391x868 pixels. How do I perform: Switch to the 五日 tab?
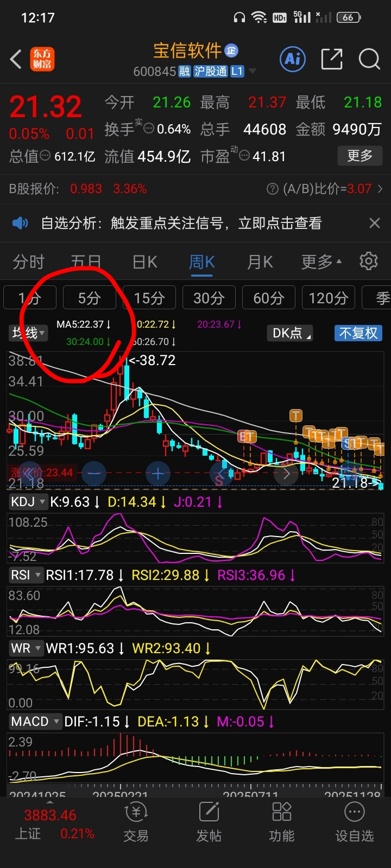[86, 262]
